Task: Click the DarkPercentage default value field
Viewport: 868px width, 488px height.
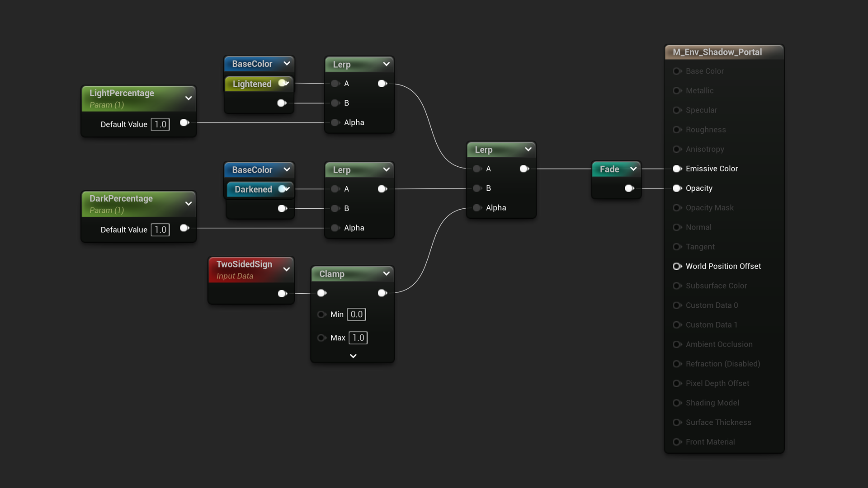Action: click(160, 230)
